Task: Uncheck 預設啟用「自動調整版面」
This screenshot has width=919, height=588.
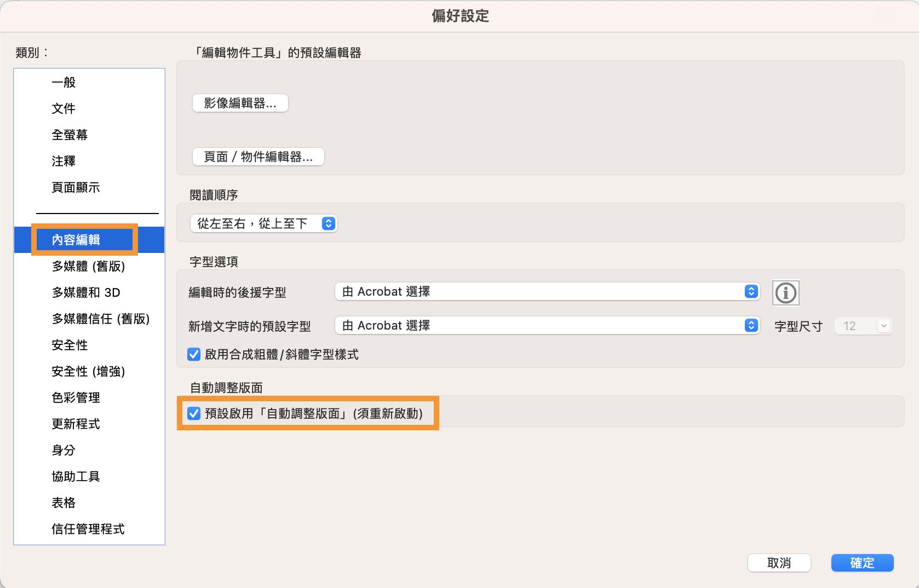Action: pyautogui.click(x=194, y=414)
